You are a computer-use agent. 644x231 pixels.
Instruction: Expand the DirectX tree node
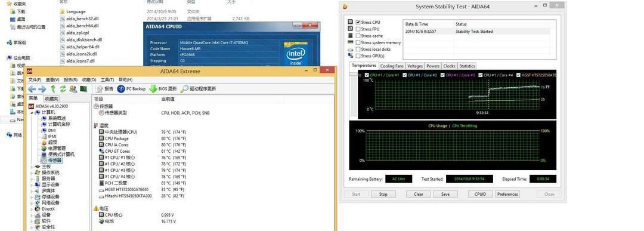(32, 209)
